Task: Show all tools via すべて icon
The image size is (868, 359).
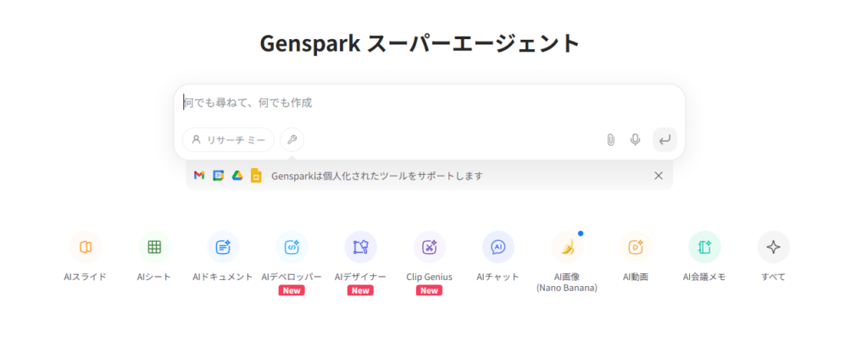Action: [773, 247]
